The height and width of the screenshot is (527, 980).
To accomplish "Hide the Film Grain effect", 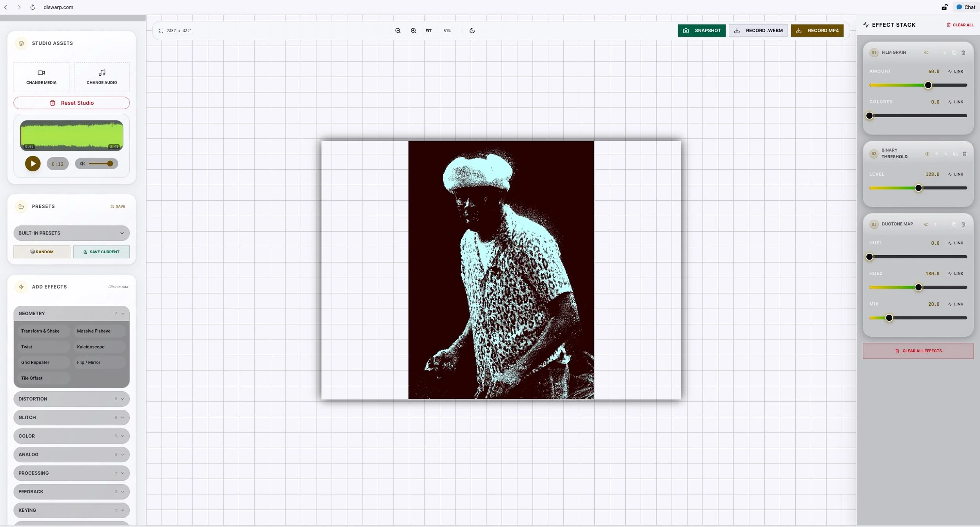I will coord(926,53).
